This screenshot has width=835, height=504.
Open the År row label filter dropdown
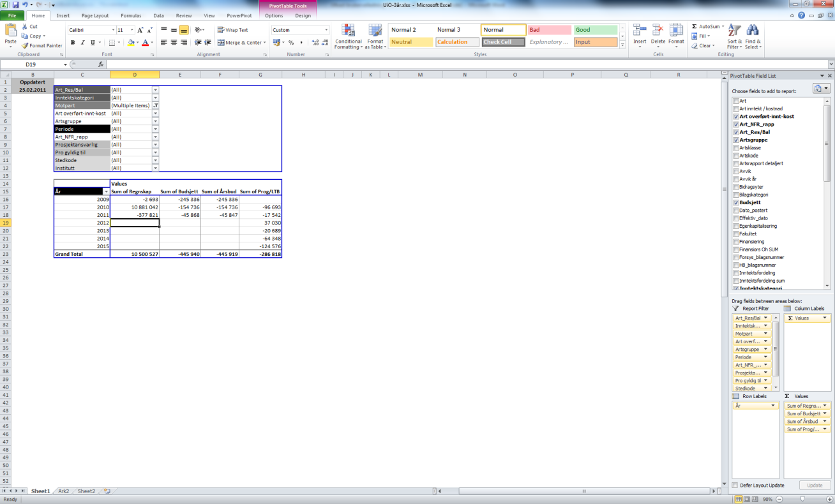tap(106, 191)
